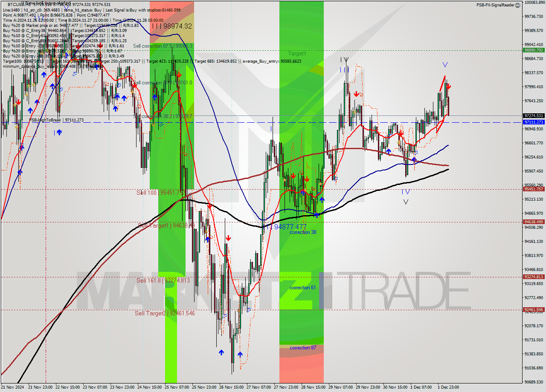Click the '26 Nov 15:00' time axis label
This screenshot has height=392, width=546.
[232, 387]
